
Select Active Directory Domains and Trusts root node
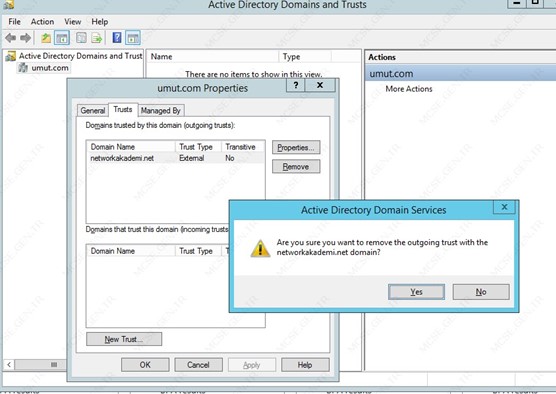(x=80, y=56)
